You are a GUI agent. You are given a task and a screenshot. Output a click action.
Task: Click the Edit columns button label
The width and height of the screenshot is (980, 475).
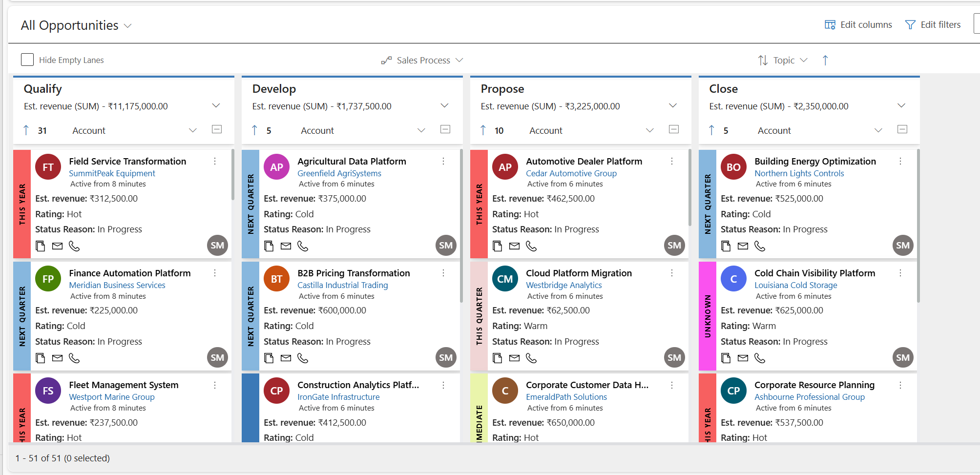[866, 25]
